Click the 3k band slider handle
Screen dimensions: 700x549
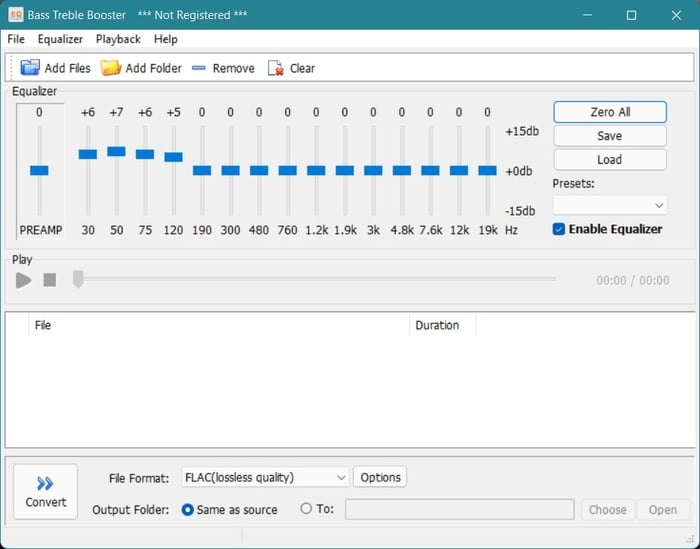coord(373,171)
